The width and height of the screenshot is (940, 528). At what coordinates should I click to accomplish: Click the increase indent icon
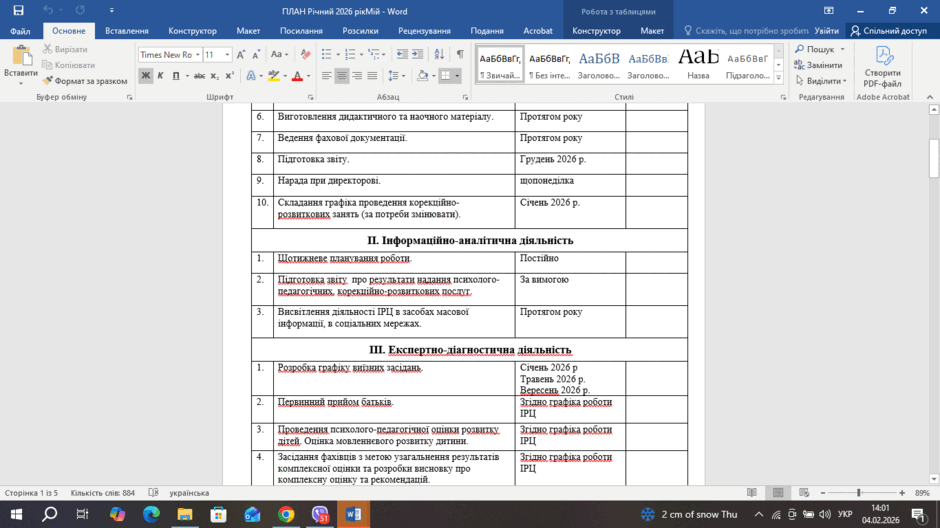pos(417,55)
